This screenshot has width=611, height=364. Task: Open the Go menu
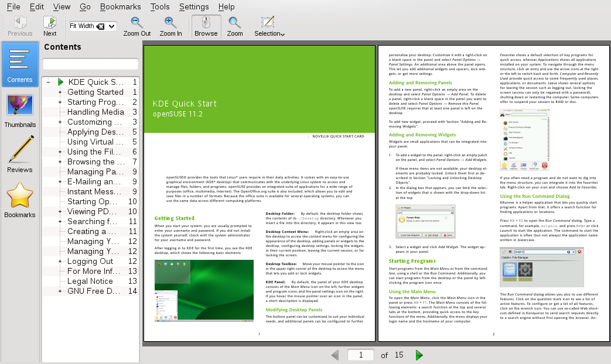tap(86, 6)
